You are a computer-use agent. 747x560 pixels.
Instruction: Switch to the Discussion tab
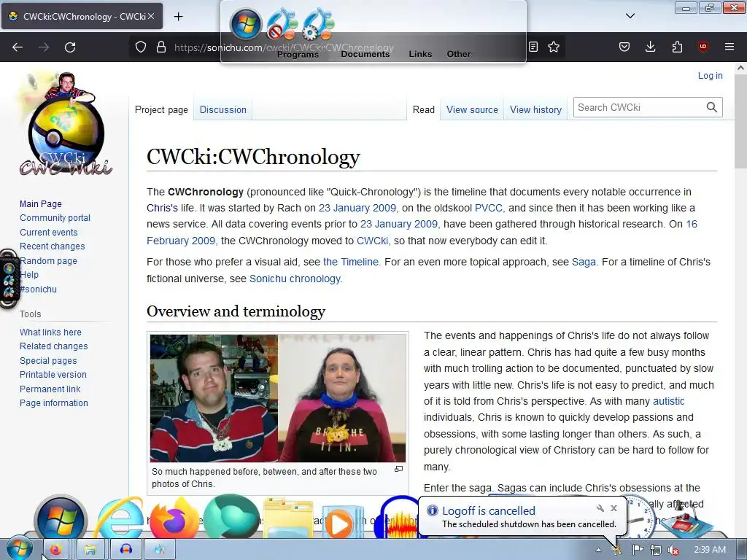click(223, 109)
